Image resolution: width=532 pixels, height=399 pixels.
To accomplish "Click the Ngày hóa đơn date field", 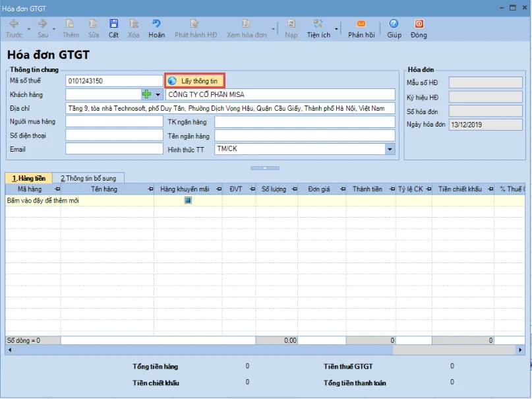I will pyautogui.click(x=485, y=125).
